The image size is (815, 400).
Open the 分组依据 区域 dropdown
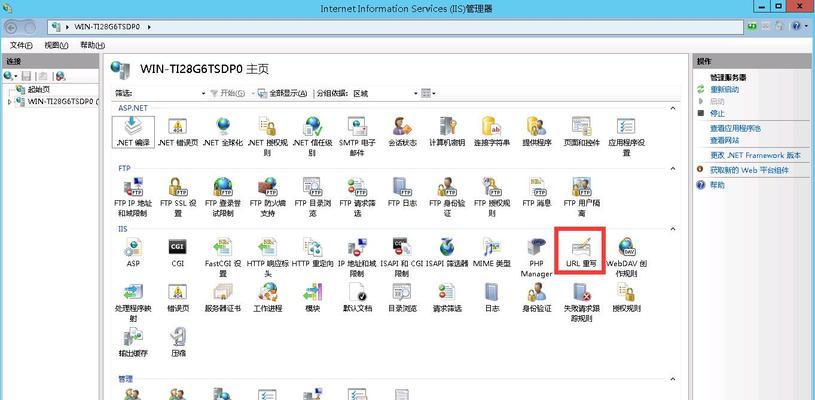point(416,94)
